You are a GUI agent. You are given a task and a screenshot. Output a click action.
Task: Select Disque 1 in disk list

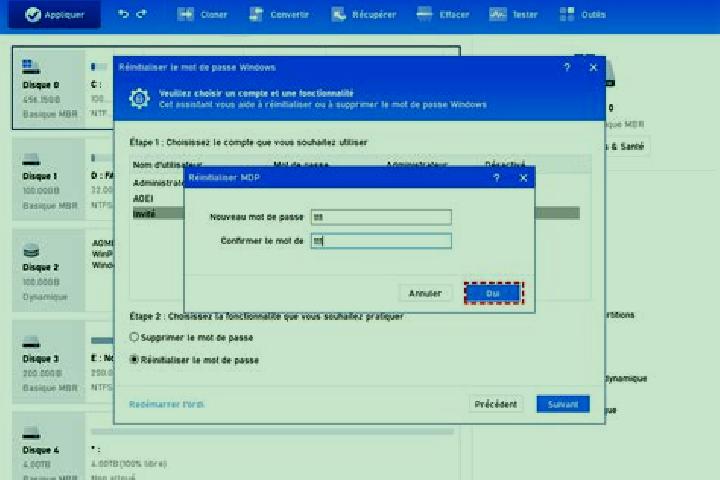(x=48, y=180)
